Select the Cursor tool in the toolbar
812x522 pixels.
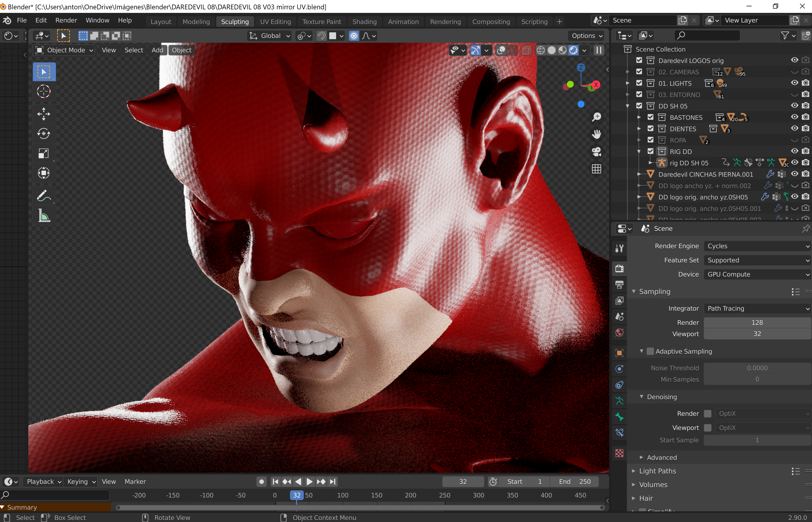point(44,92)
